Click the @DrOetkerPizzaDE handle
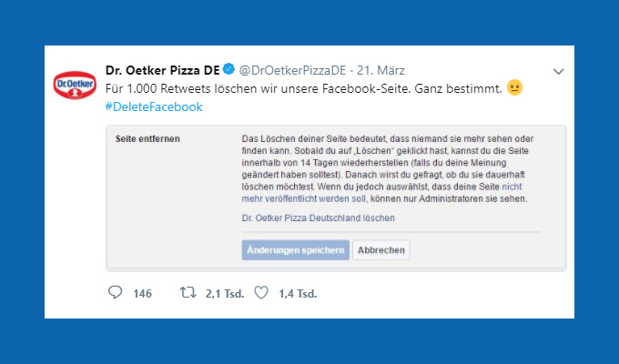This screenshot has width=619, height=364. pyautogui.click(x=291, y=70)
